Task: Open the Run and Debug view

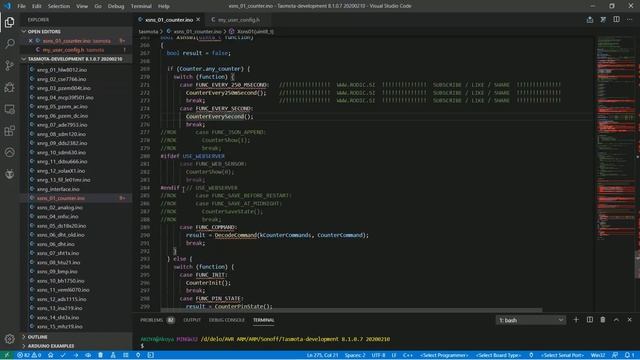Action: [9, 87]
